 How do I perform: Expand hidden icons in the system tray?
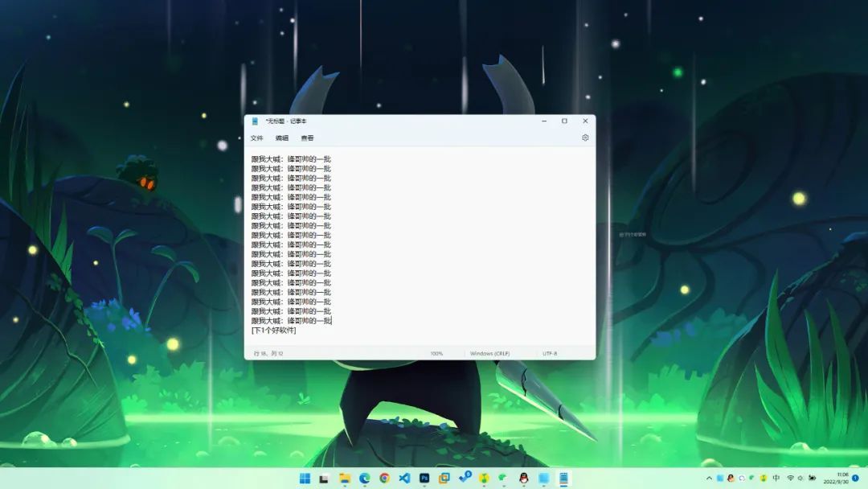709,478
